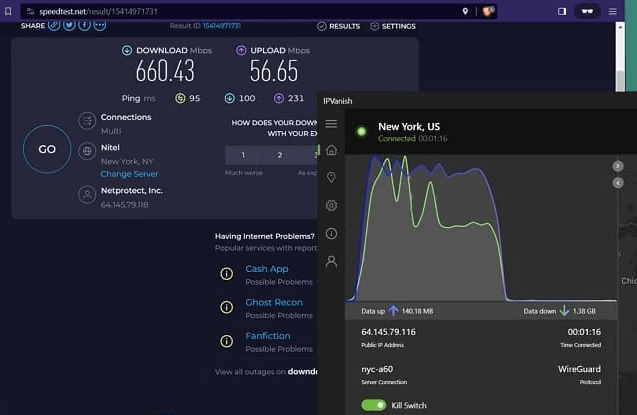This screenshot has height=415, width=637.
Task: Click the lower round arrow button beside the graph
Action: coord(618,183)
